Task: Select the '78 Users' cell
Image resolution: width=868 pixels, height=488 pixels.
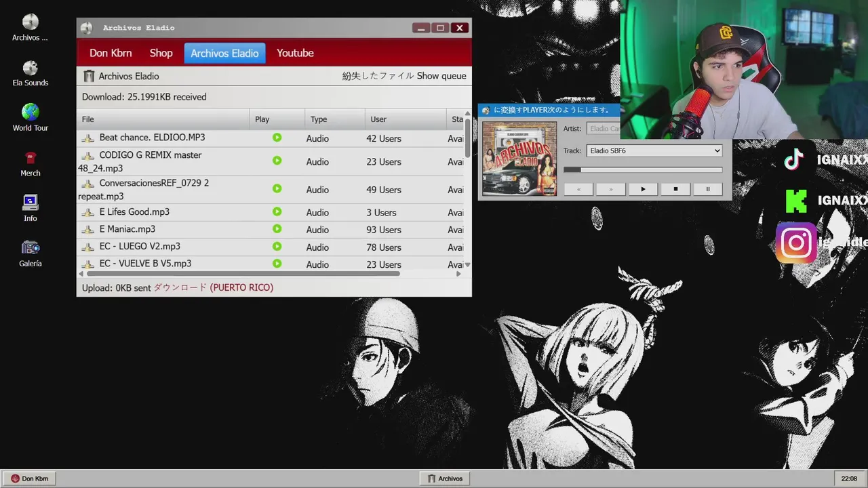Action: [x=384, y=247]
